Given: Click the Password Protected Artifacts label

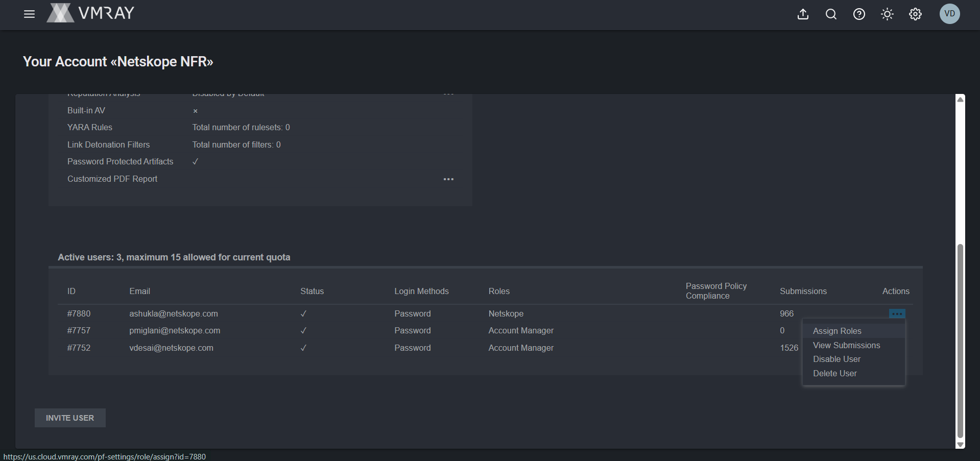Looking at the screenshot, I should (121, 161).
